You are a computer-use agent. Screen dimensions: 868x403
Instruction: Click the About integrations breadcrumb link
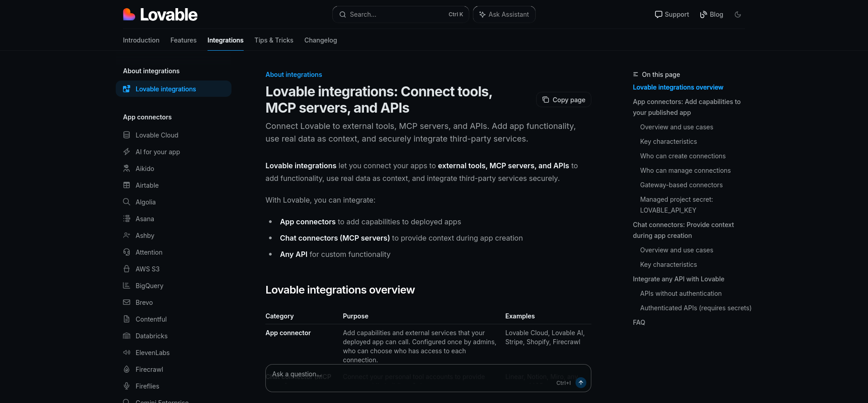pos(294,75)
